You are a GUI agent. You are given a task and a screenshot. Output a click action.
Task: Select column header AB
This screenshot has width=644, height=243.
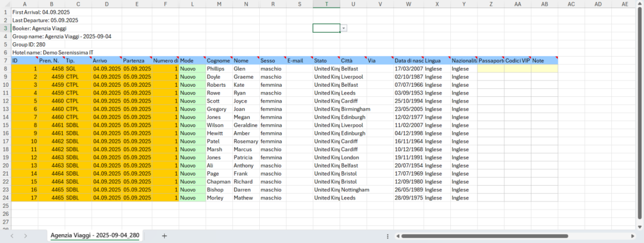pos(544,4)
